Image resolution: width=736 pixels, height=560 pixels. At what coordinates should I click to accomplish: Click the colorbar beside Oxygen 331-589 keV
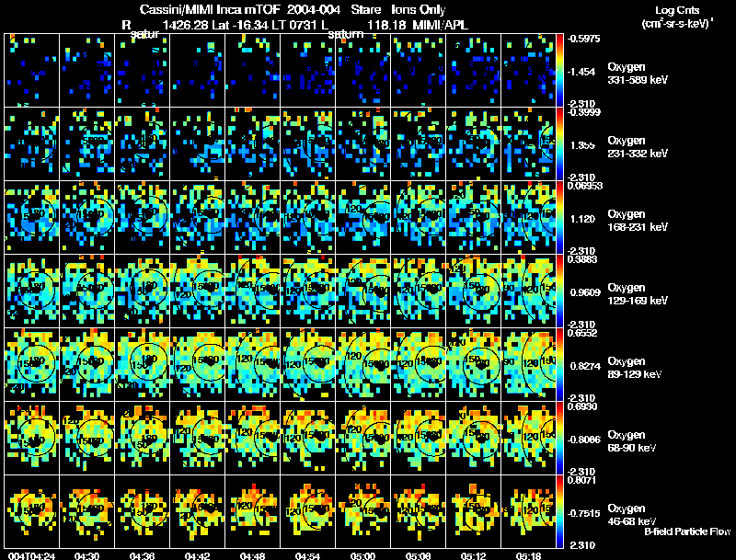[559, 71]
